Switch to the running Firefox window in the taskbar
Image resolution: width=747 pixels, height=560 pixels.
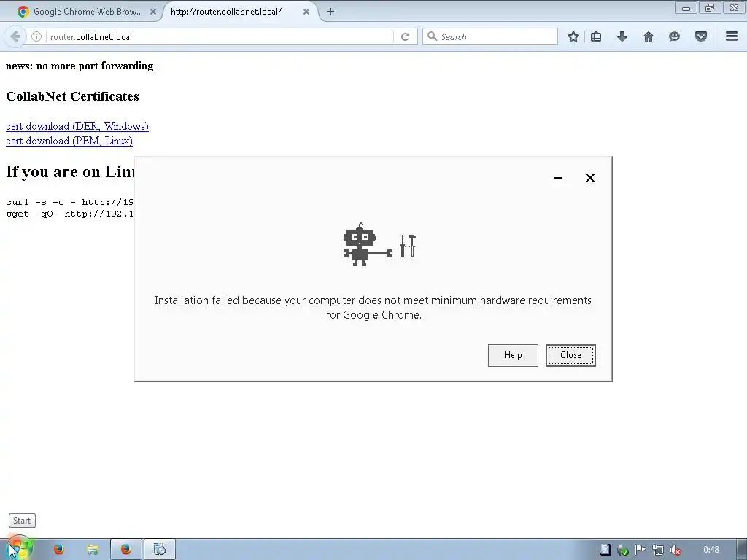[x=125, y=550]
